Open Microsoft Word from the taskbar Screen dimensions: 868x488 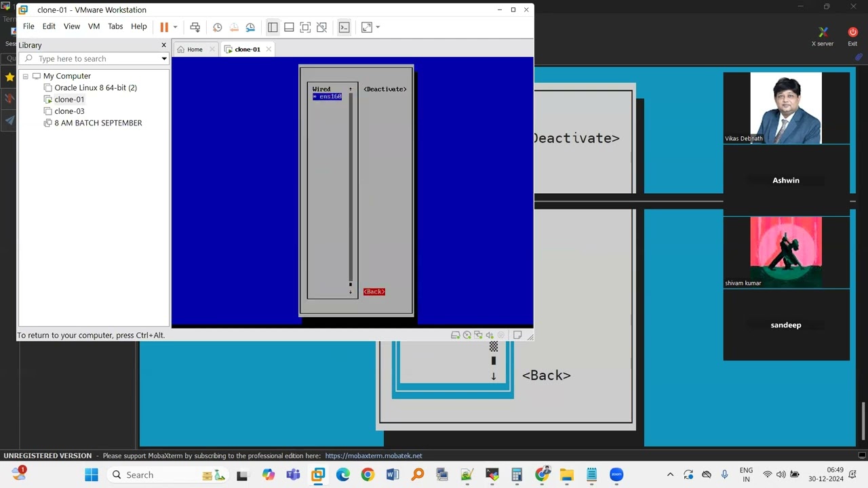[393, 474]
